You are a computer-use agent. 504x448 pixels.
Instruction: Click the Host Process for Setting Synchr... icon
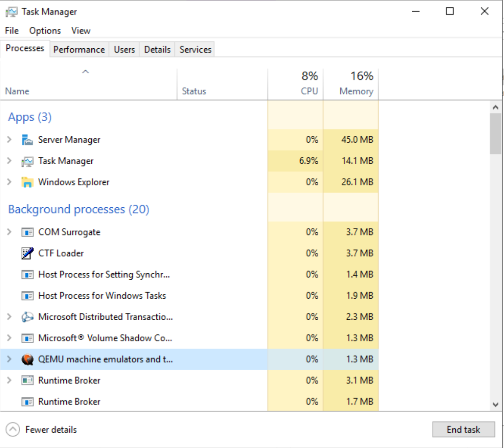27,275
